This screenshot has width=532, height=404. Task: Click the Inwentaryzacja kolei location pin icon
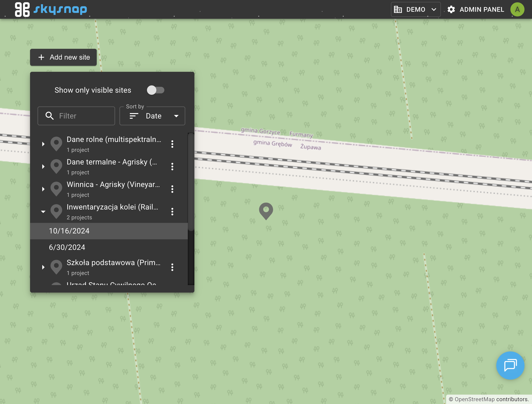56,211
